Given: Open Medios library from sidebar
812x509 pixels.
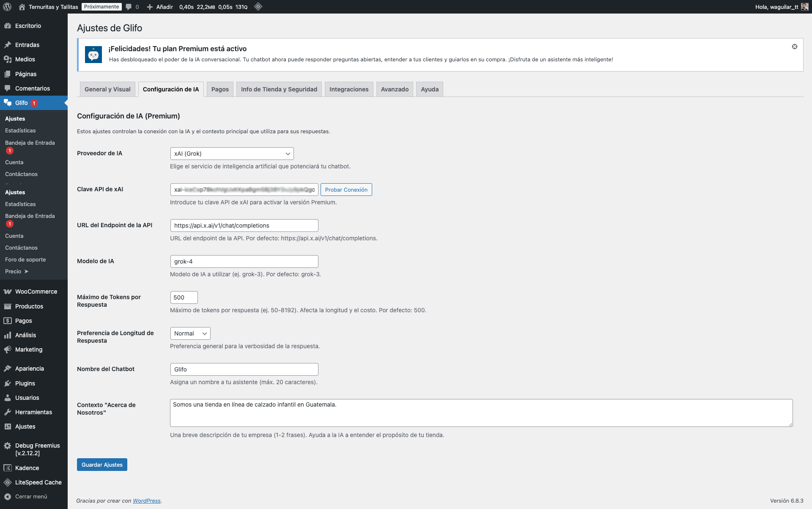Looking at the screenshot, I should pyautogui.click(x=25, y=59).
